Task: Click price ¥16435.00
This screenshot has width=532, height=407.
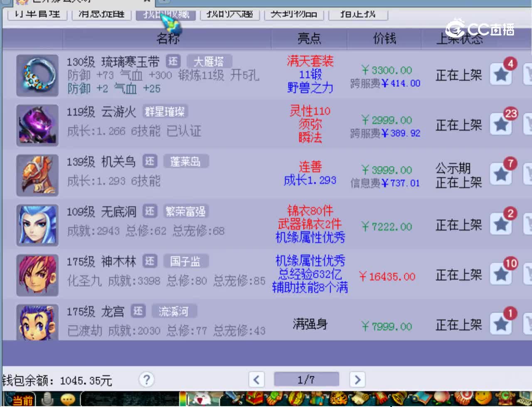Action: coord(387,276)
